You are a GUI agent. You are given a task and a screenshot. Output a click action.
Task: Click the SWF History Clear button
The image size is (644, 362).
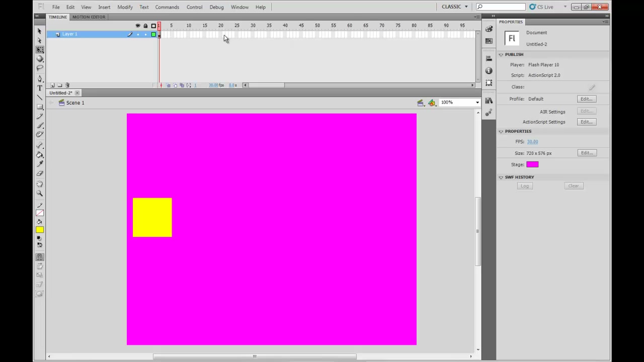coord(574,186)
